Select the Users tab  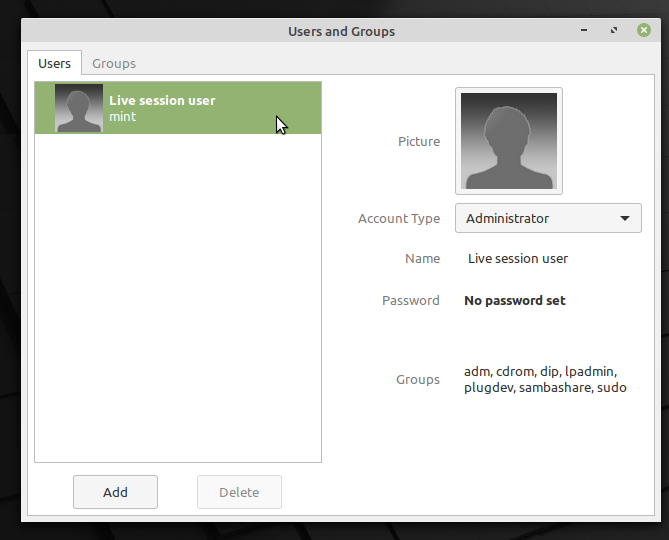tap(54, 63)
